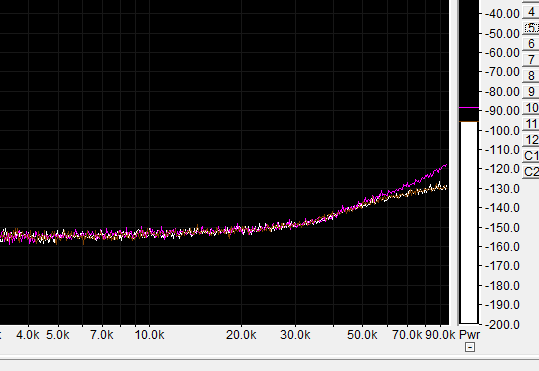
Task: Collapse the Pwr meter with minus box
Action: 470,347
